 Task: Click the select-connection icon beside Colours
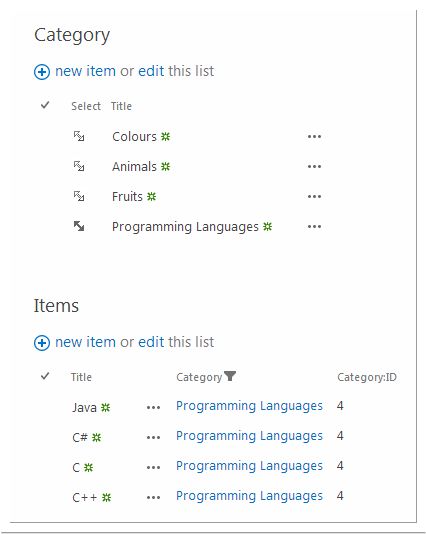pyautogui.click(x=79, y=136)
